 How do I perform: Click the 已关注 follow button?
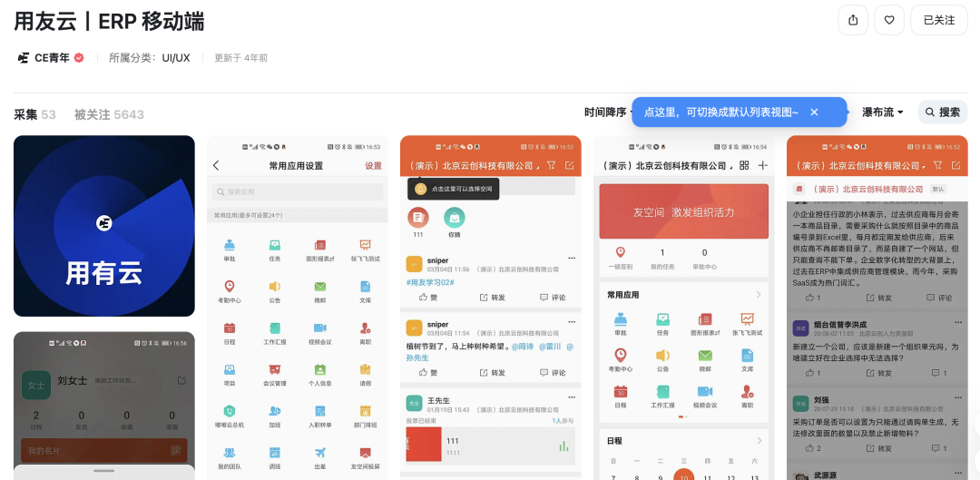[x=939, y=20]
